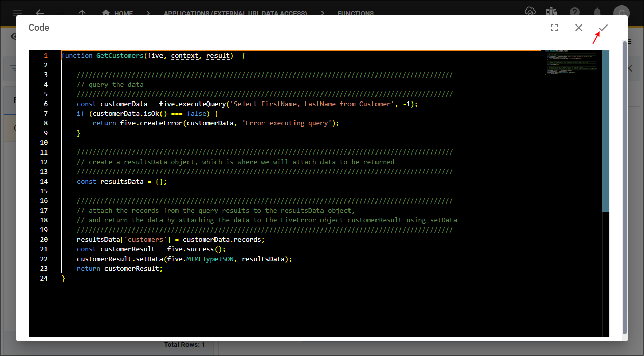The width and height of the screenshot is (644, 356).
Task: Click the cloud deploy icon
Action: coord(530,12)
